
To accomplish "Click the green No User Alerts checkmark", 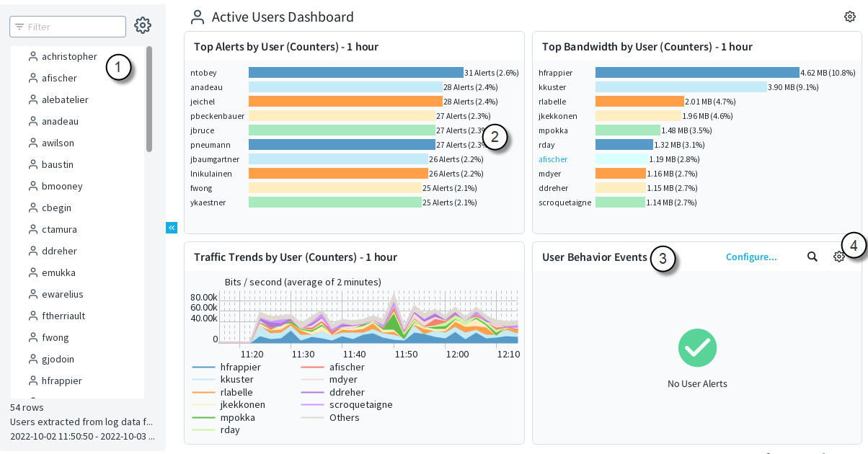I will coord(697,348).
